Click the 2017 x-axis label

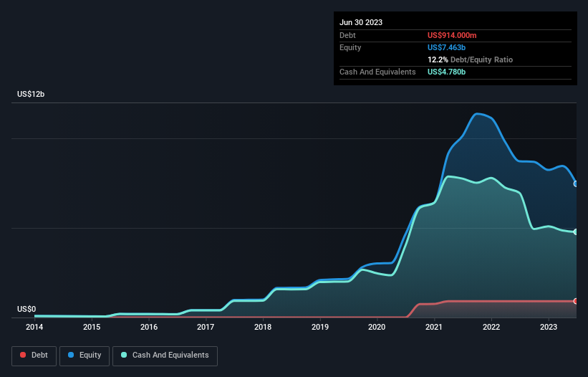(x=206, y=327)
